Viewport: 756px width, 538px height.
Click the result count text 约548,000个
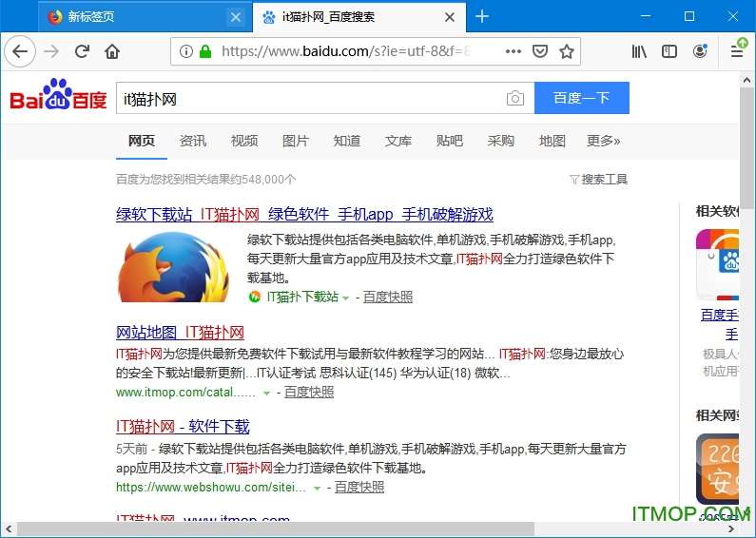click(x=263, y=180)
